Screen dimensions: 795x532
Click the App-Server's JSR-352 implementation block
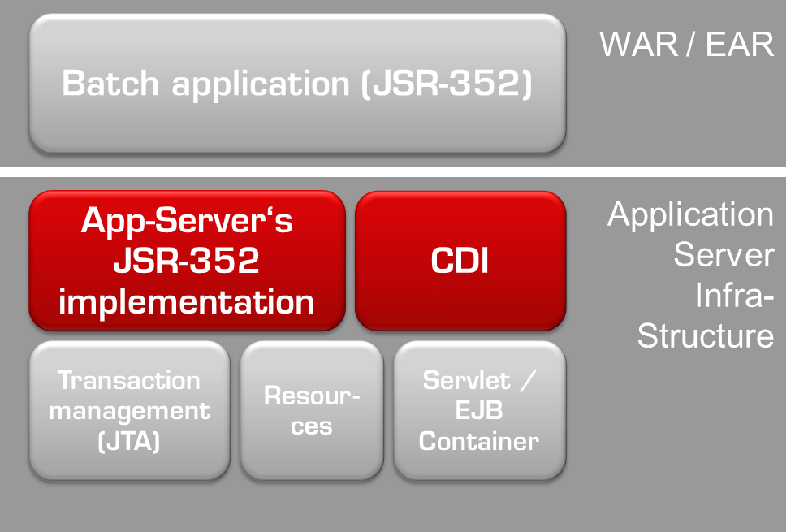[x=187, y=261]
